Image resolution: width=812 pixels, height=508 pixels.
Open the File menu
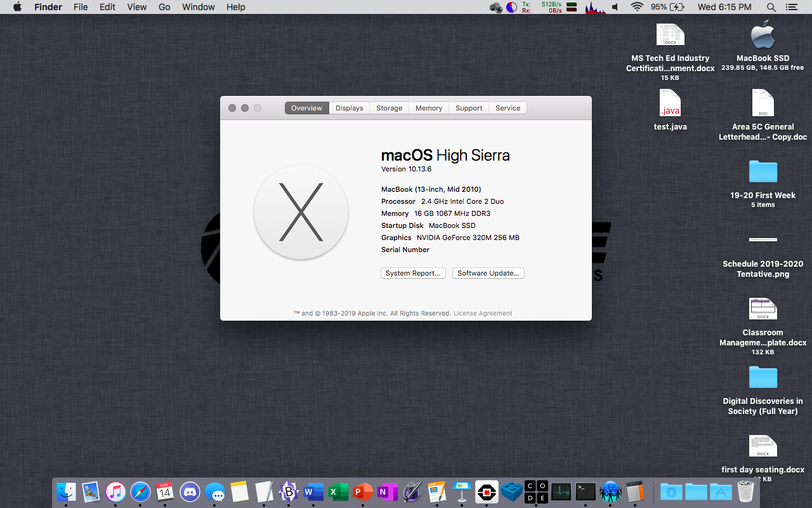81,7
